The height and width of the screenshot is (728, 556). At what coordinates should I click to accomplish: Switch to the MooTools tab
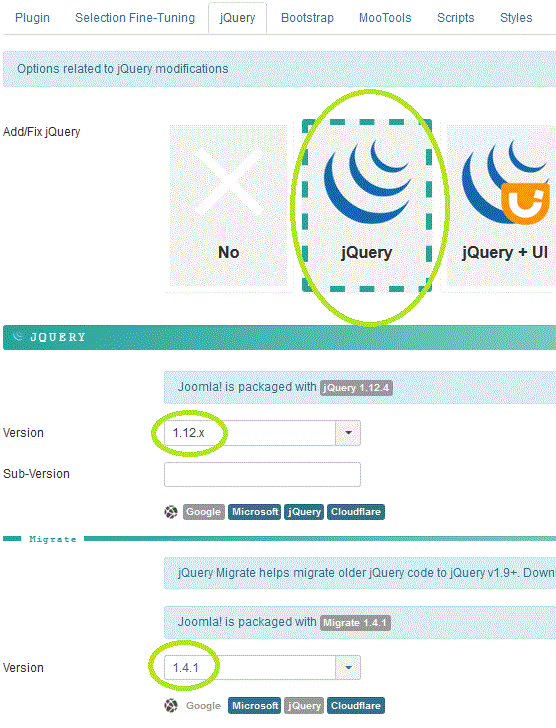[385, 18]
